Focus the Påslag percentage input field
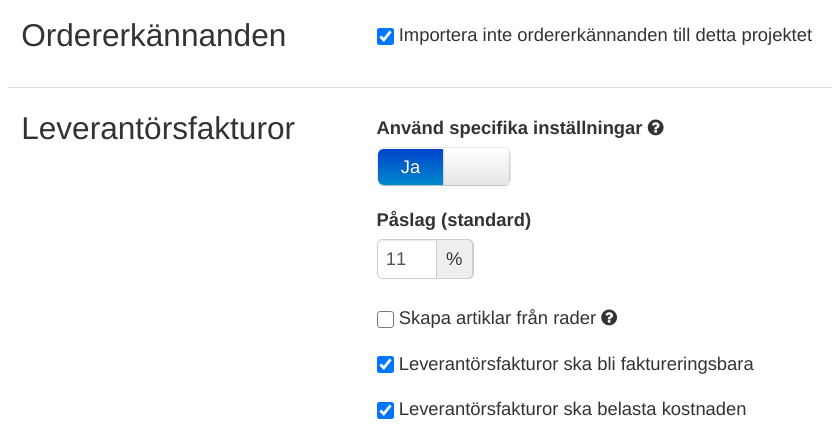The height and width of the screenshot is (447, 832). pyautogui.click(x=406, y=259)
